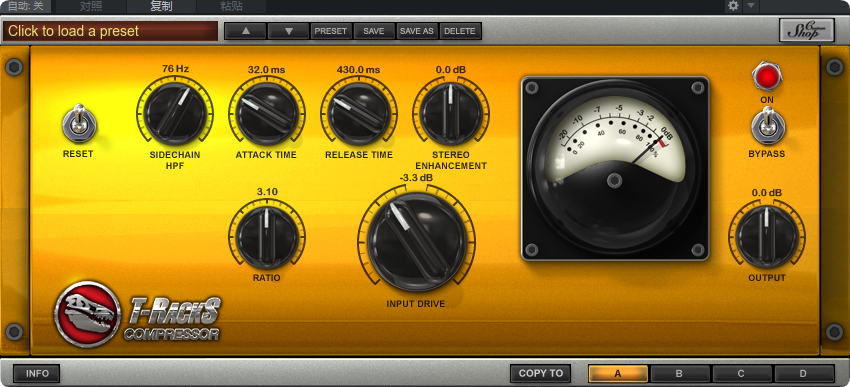Viewport: 850px width, 387px height.
Task: Select setting slot B
Action: coord(680,373)
